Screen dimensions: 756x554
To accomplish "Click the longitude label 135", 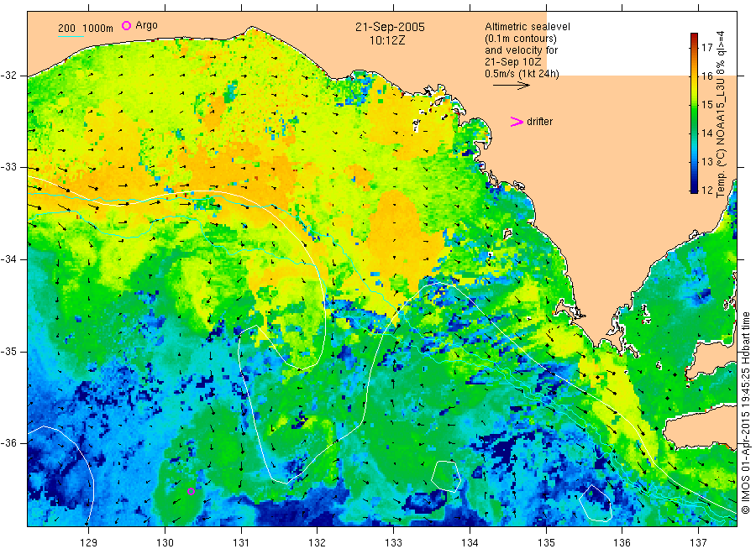I will (x=546, y=543).
